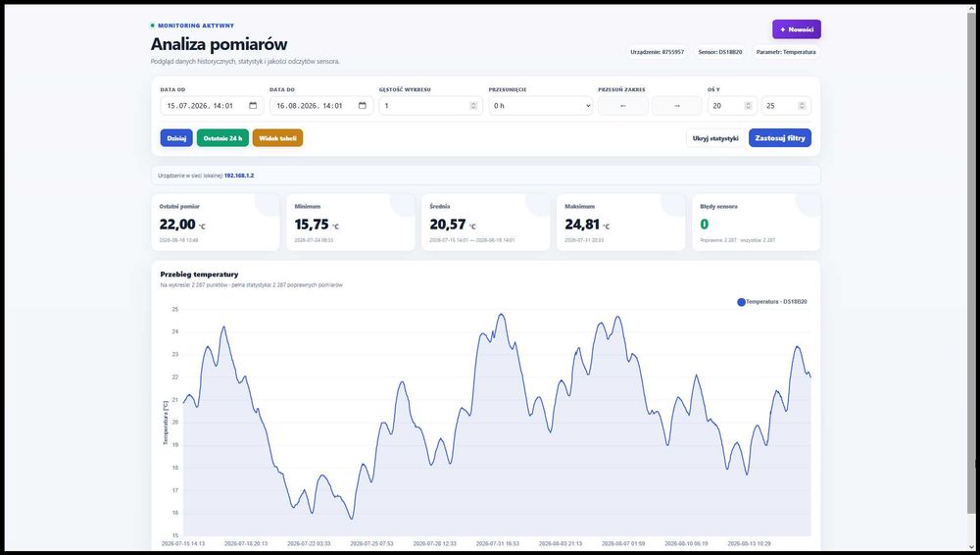
Task: Click the Data od date field
Action: [x=210, y=106]
